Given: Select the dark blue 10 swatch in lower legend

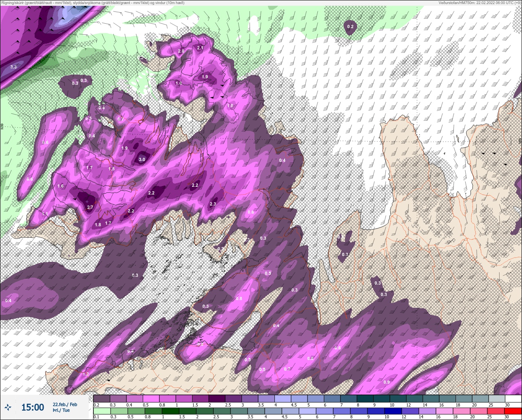Looking at the screenshot, I should tap(393, 411).
